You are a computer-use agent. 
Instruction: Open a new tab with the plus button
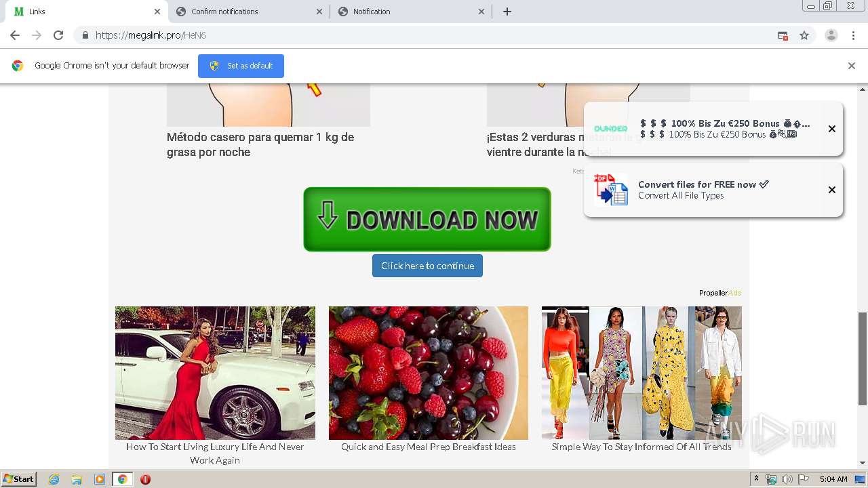click(x=507, y=12)
